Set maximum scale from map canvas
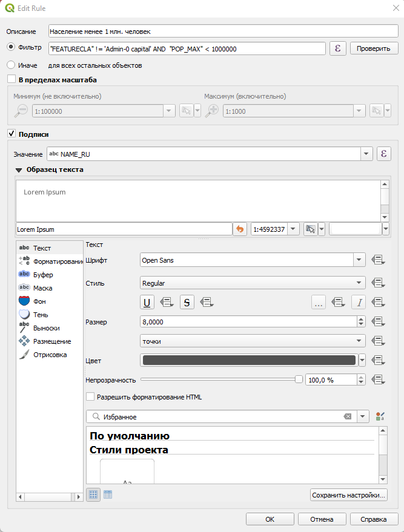The width and height of the screenshot is (404, 532). [x=377, y=111]
